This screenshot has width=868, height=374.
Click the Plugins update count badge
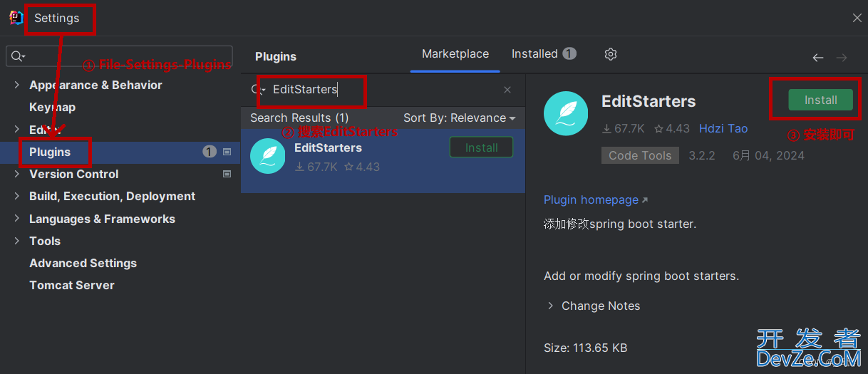coord(210,152)
